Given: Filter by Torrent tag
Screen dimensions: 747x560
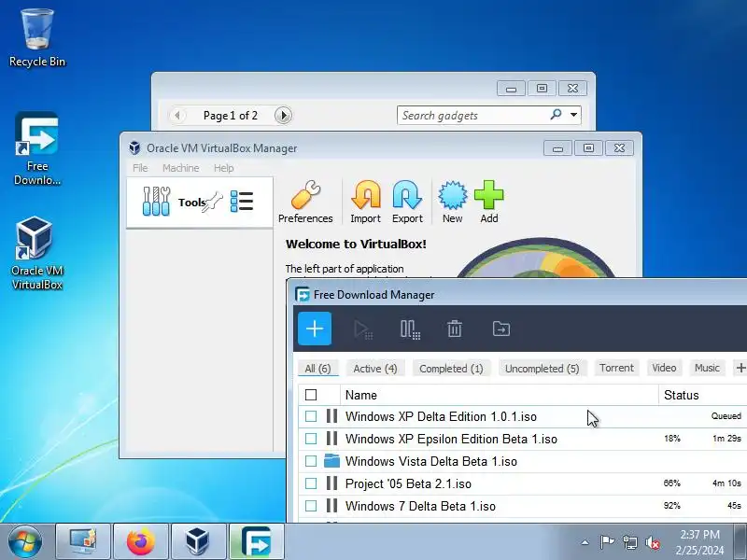Looking at the screenshot, I should [x=616, y=368].
